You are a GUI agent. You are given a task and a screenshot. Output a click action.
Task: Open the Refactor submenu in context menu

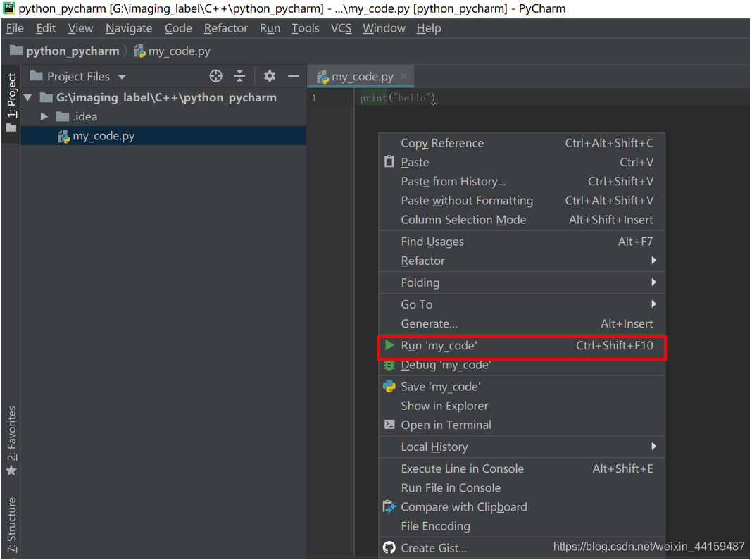(522, 261)
